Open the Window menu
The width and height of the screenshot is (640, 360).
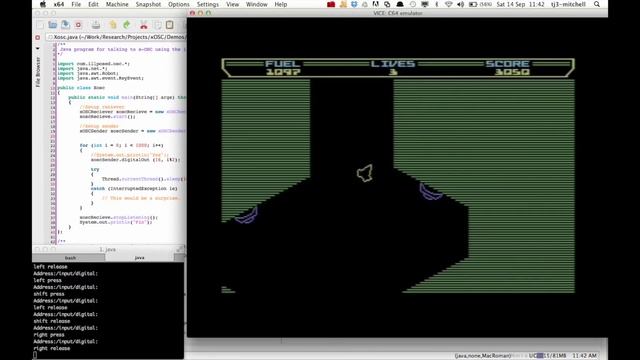click(257, 4)
